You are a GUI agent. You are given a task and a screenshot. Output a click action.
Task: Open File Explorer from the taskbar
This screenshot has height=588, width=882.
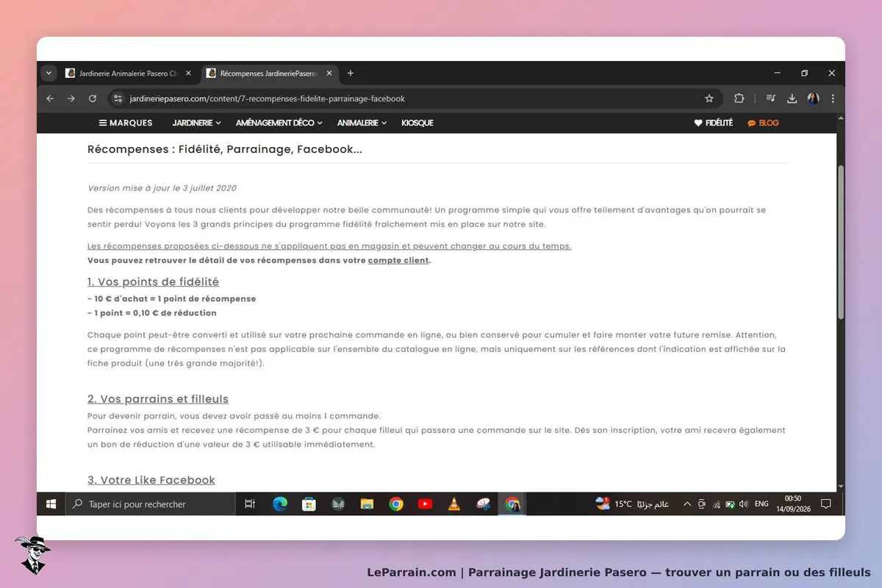(x=367, y=504)
